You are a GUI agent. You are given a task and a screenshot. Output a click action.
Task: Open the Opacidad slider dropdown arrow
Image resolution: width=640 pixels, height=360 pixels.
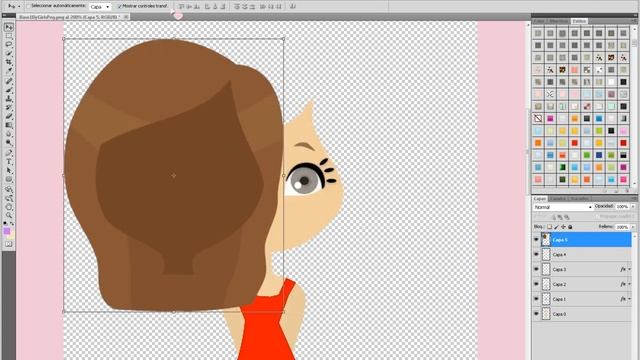click(x=633, y=207)
